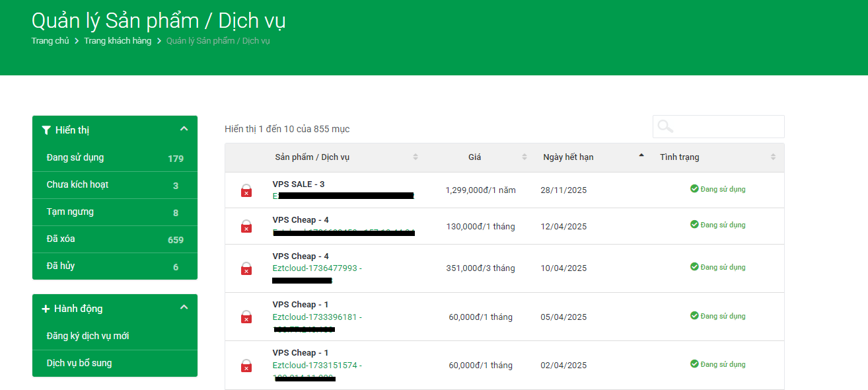Click the magnifier icon in search box
Screen dimensions: 868x390
[665, 126]
